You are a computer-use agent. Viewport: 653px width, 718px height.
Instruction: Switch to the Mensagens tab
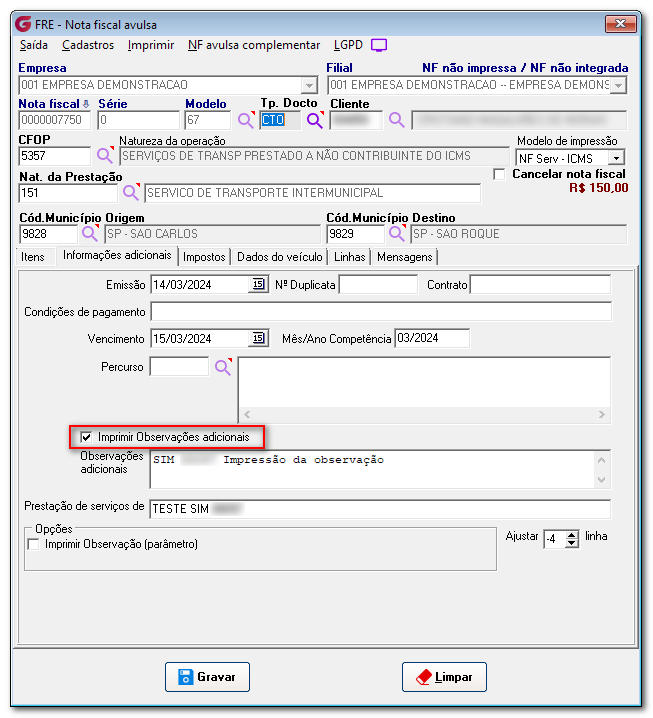404,257
